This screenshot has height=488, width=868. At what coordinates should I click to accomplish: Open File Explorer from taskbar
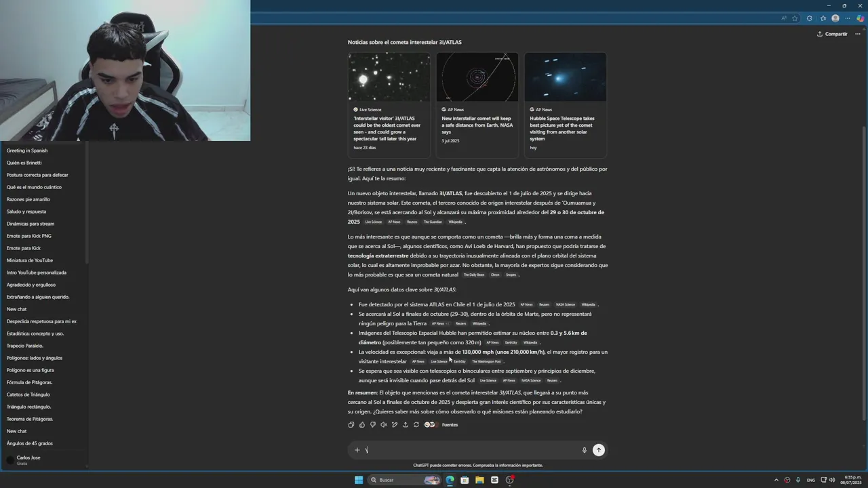tap(479, 480)
